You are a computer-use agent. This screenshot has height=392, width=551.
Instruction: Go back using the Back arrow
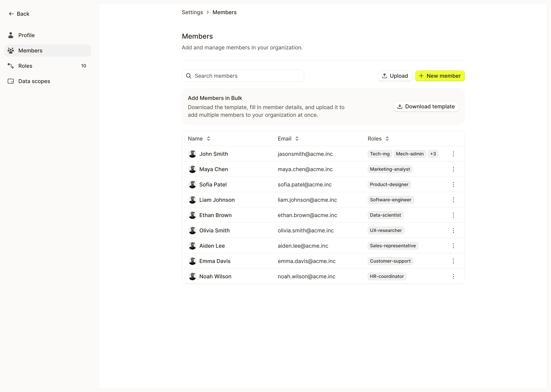(x=19, y=14)
